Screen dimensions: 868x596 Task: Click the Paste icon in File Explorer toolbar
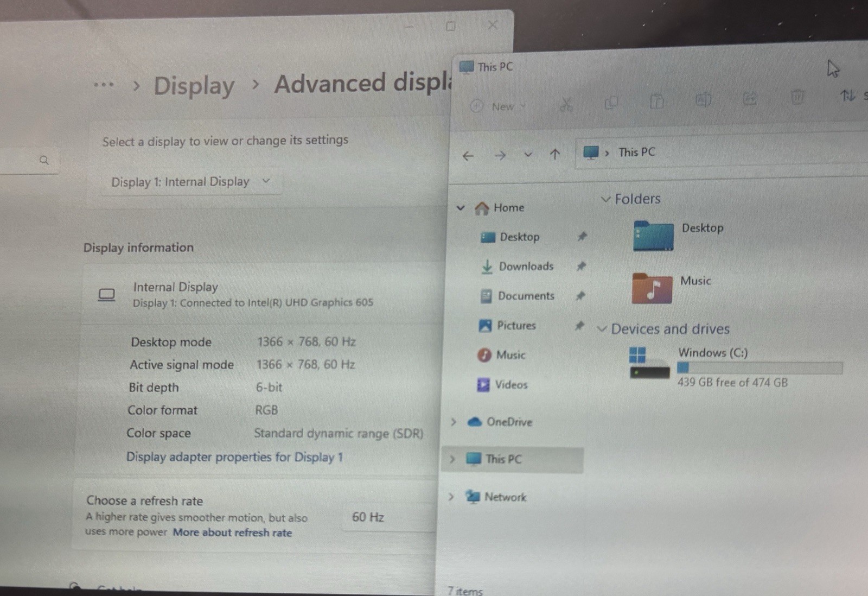[657, 101]
